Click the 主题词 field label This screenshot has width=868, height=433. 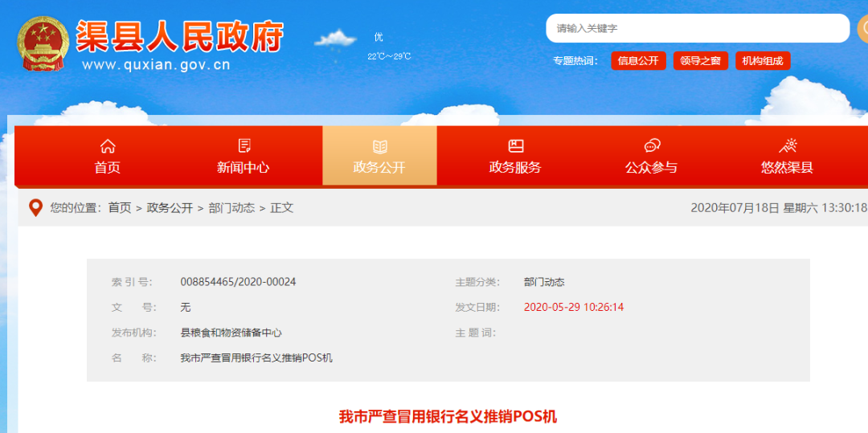point(476,333)
